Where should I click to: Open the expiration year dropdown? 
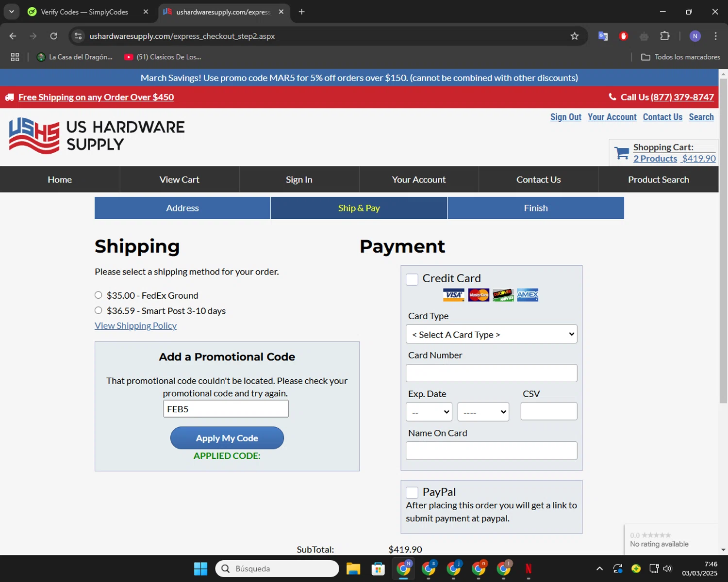(x=483, y=412)
